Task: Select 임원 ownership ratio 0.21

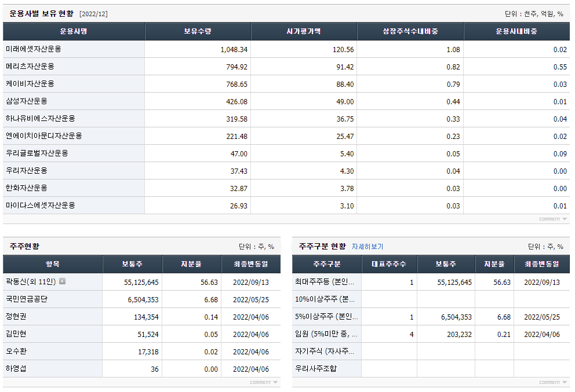Action: pyautogui.click(x=504, y=335)
